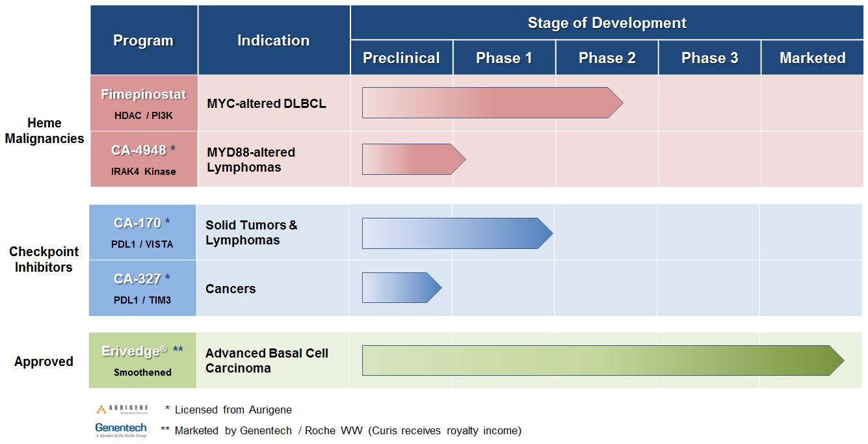Click the small CA-327 progress arrow
868x444 pixels.
point(401,288)
